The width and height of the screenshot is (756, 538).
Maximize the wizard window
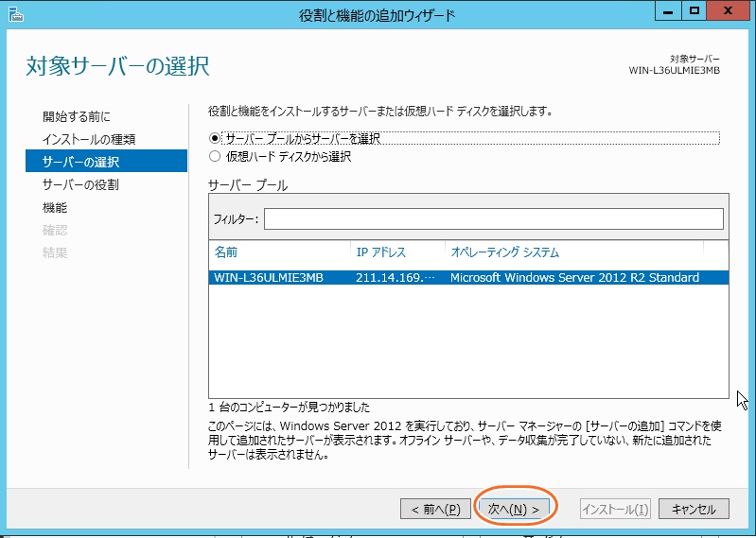tap(694, 11)
